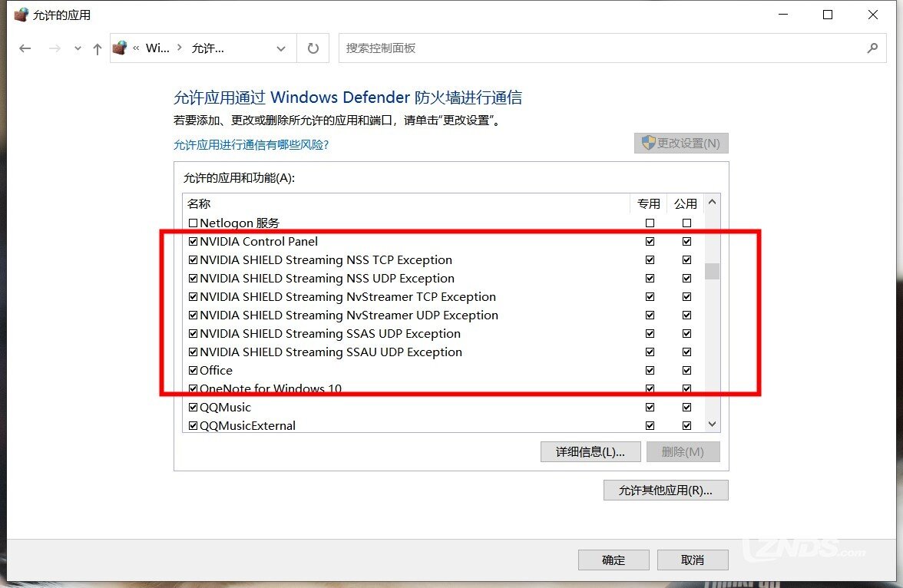Image resolution: width=903 pixels, height=588 pixels.
Task: Check the name checkbox for Netlogon 服务
Action: [193, 223]
